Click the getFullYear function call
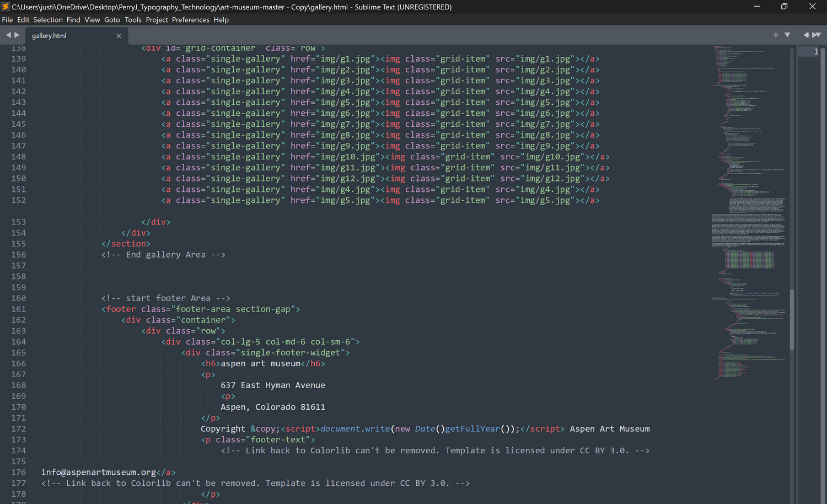 click(x=472, y=429)
